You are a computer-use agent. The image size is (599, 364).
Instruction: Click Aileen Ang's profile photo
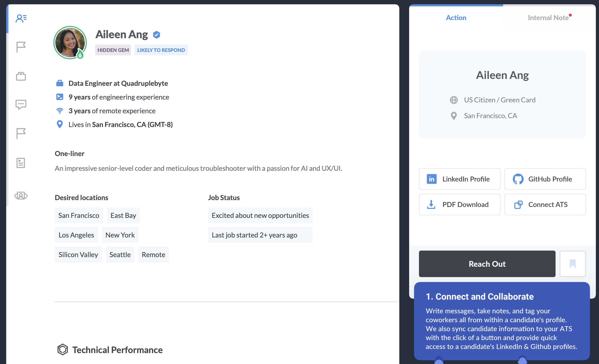tap(70, 43)
